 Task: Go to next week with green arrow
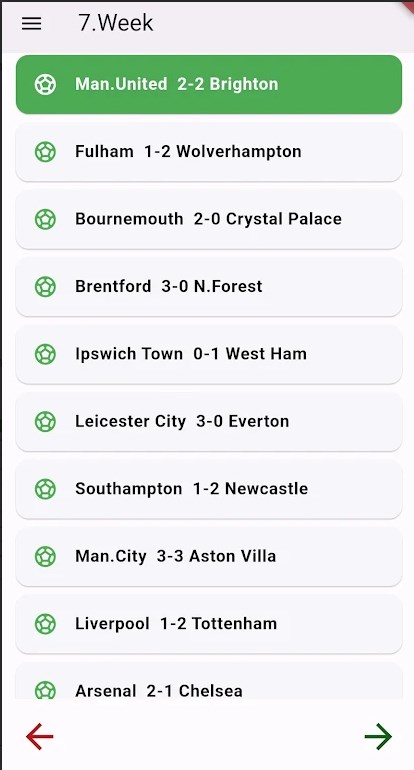point(378,736)
